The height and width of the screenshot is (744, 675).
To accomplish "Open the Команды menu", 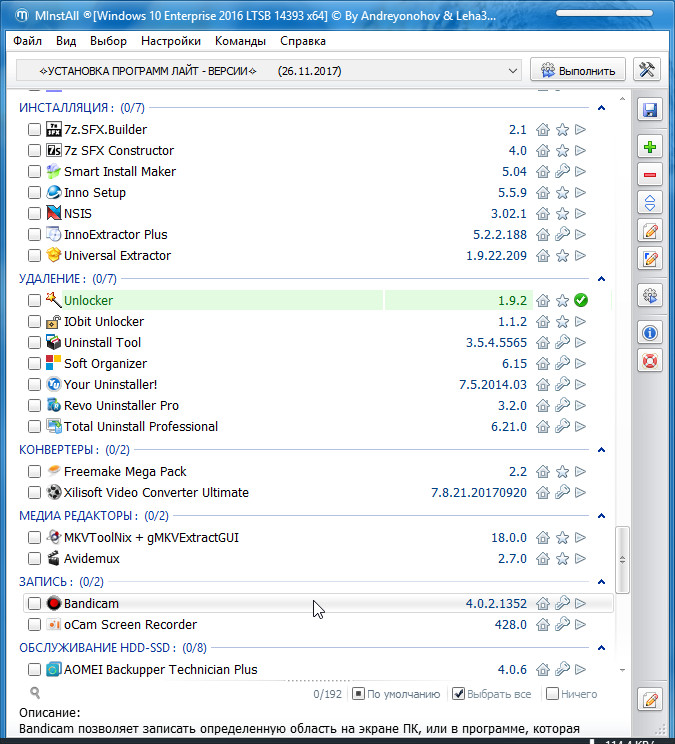I will 240,41.
